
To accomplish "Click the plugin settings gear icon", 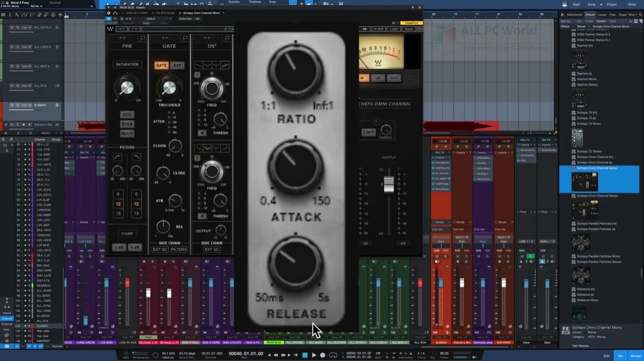I will point(393,23).
